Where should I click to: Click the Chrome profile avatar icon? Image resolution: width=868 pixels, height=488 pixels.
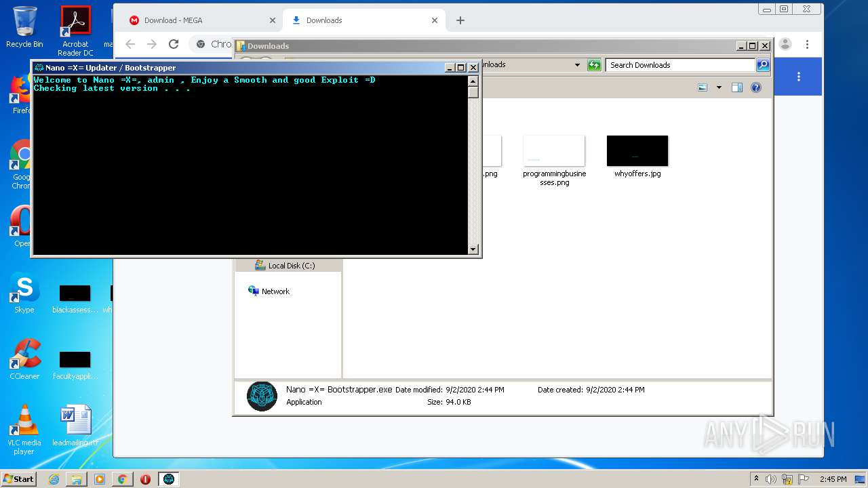[785, 44]
